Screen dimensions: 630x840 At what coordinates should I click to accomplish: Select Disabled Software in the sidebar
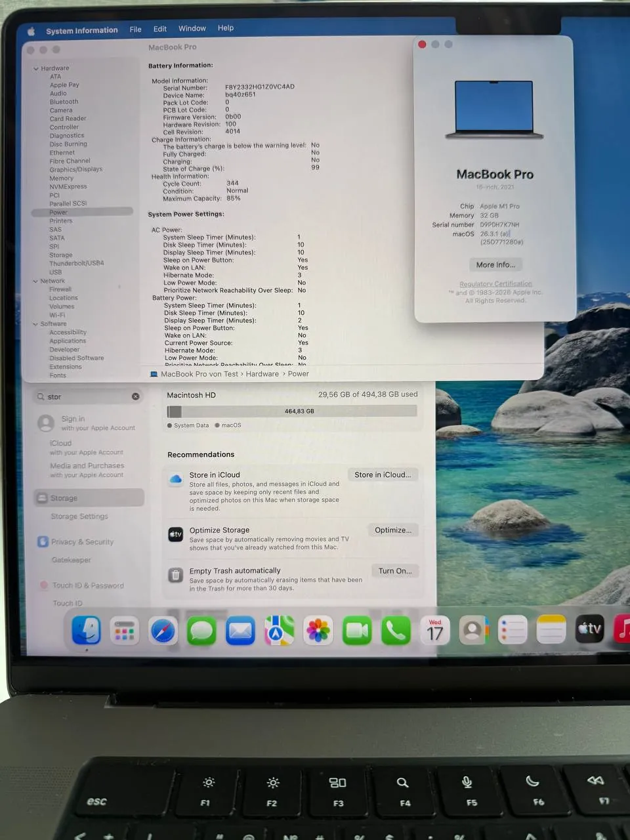(77, 358)
